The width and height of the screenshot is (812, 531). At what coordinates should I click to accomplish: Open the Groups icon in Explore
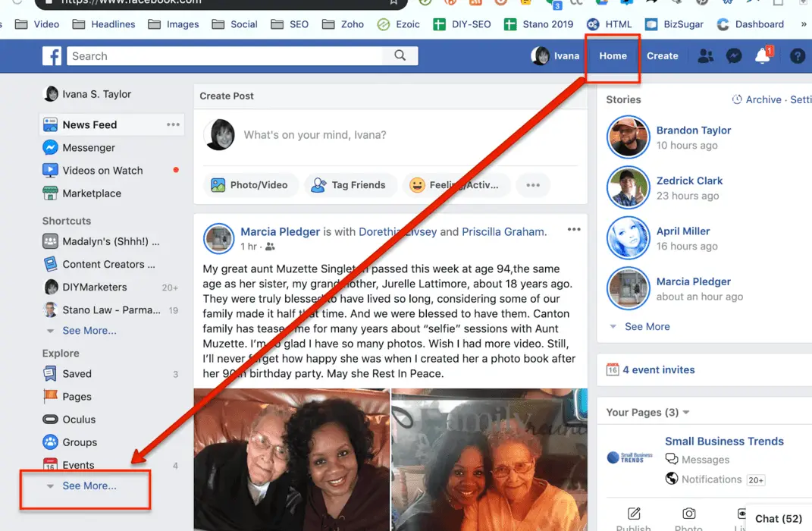click(x=50, y=442)
